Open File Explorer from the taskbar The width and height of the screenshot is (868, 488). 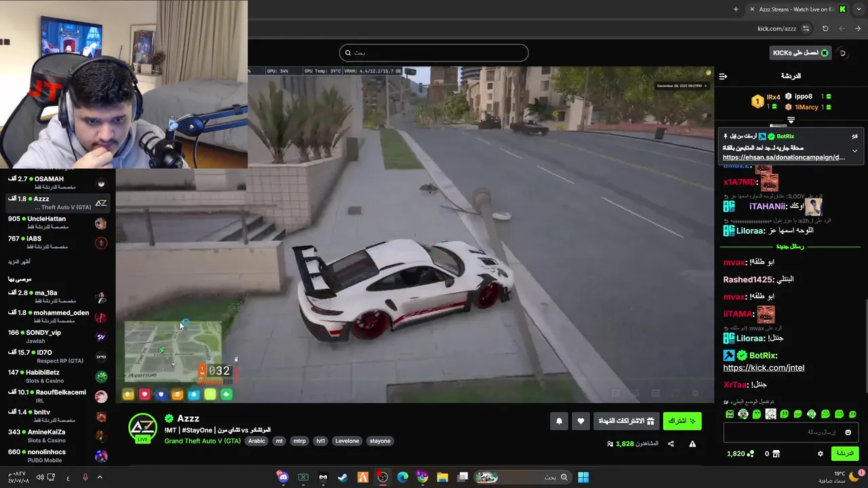click(442, 477)
